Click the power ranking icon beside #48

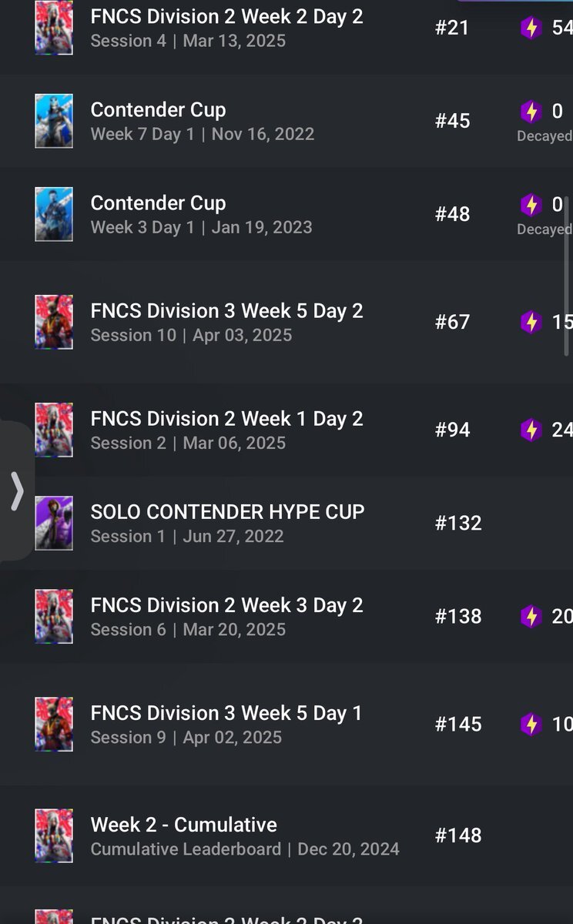click(x=531, y=205)
